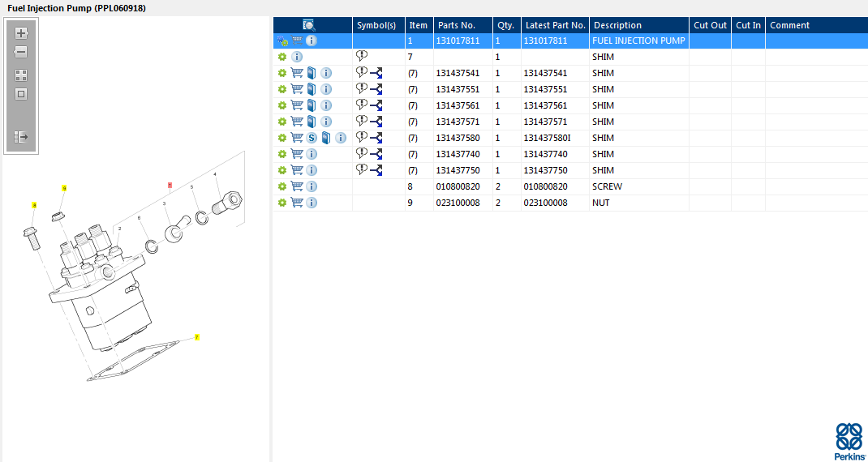Click the Cut In column header
The height and width of the screenshot is (462, 868).
[x=749, y=25]
